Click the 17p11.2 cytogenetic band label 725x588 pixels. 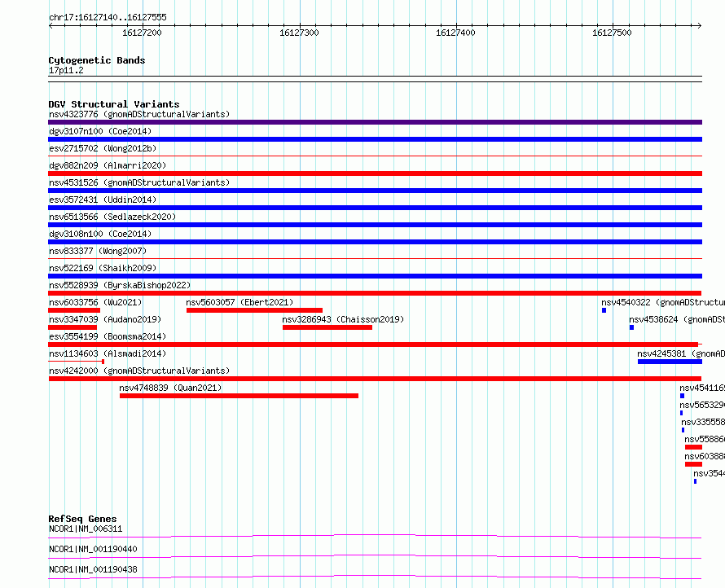tap(66, 70)
